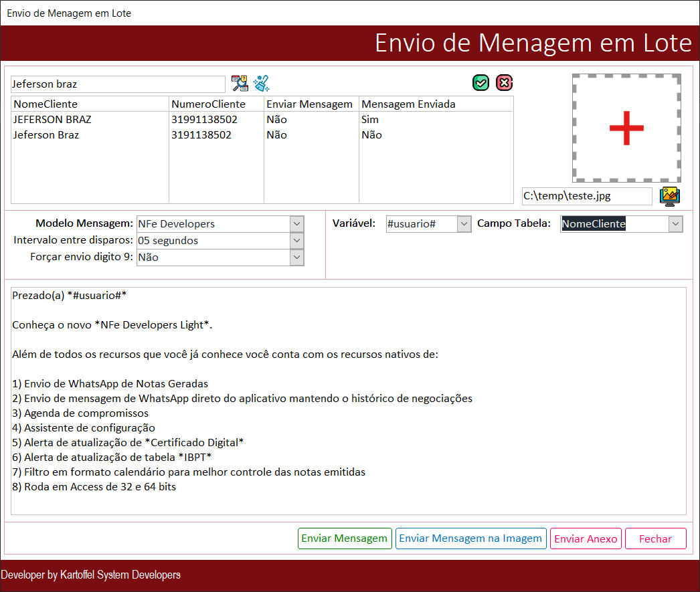Click the Jeferson braz search field
This screenshot has height=592, width=700.
118,84
